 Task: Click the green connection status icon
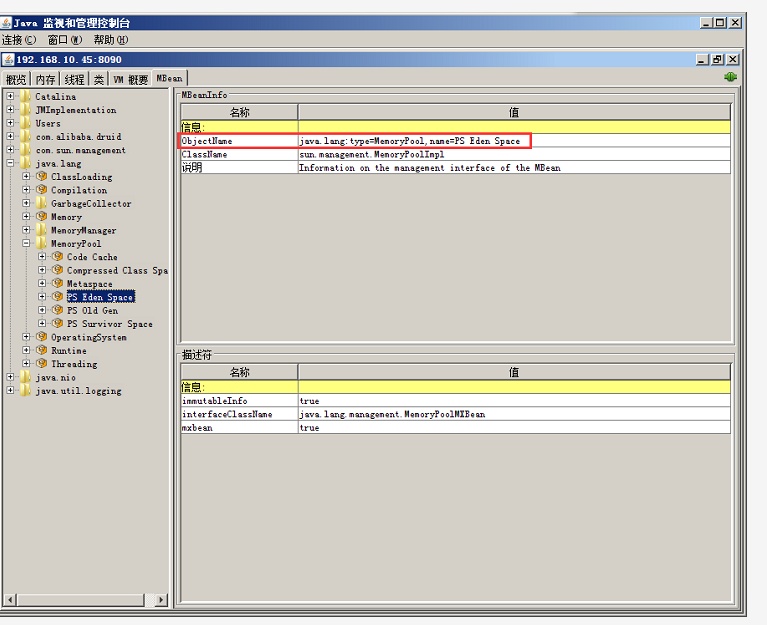[730, 77]
